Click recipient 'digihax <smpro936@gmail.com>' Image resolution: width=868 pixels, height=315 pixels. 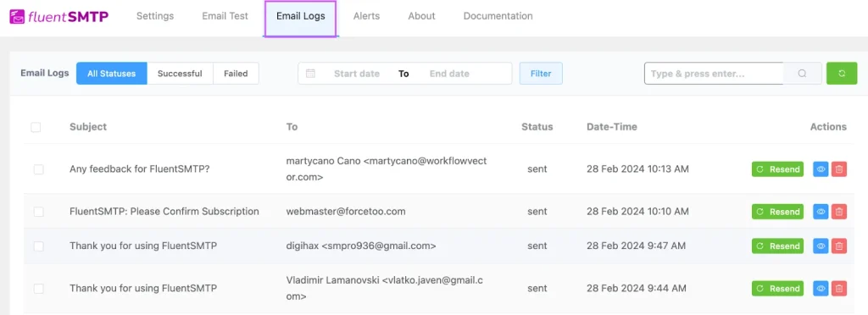point(361,246)
